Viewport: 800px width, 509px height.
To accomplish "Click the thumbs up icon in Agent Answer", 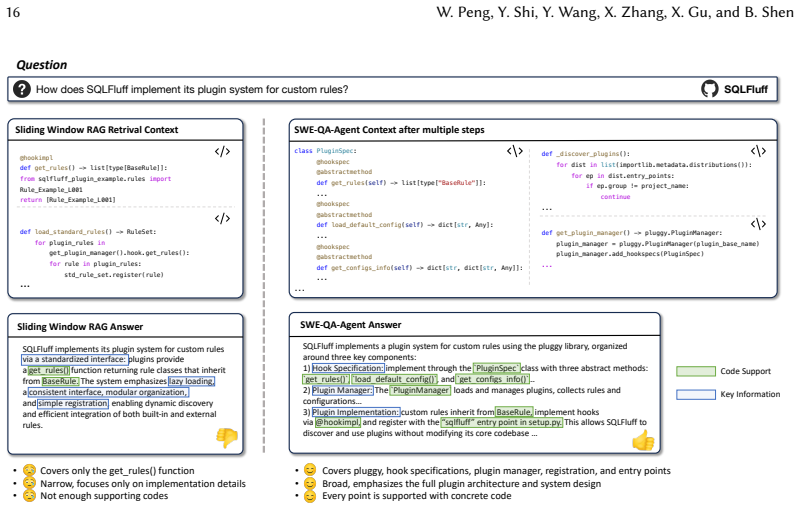I will (x=643, y=440).
